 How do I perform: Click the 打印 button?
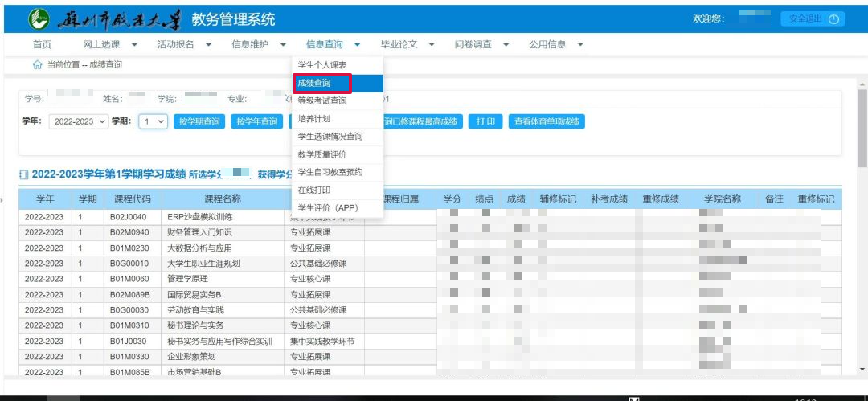point(485,122)
